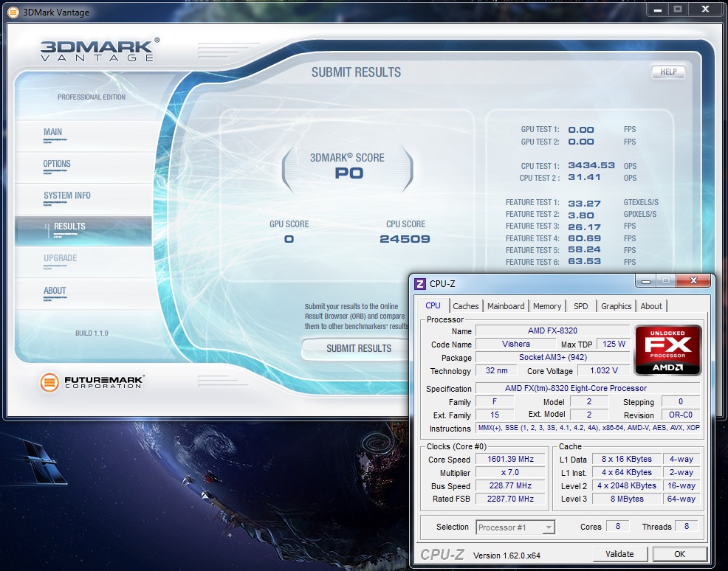
Task: Select the Results menu item
Action: click(69, 226)
